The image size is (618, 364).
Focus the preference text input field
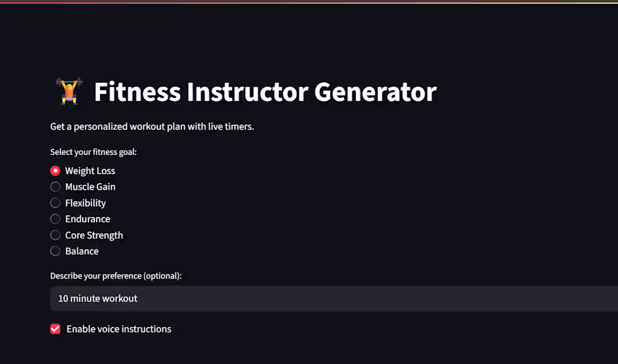[x=334, y=299]
